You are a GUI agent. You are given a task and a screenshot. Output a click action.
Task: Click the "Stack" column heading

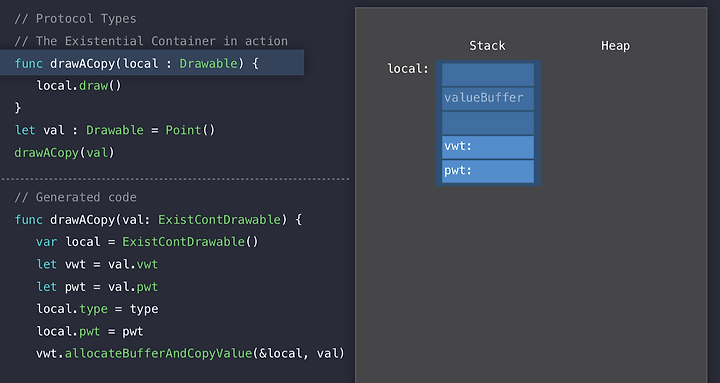(487, 45)
